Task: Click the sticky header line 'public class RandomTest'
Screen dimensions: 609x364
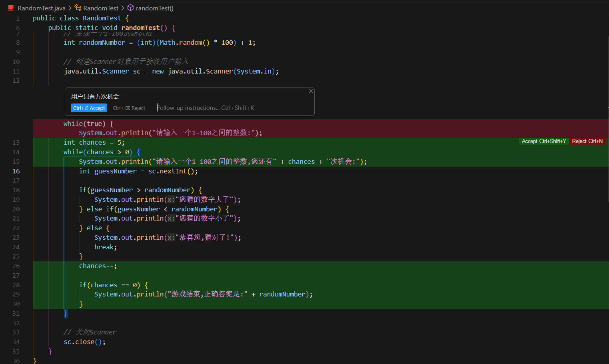Action: coord(80,18)
